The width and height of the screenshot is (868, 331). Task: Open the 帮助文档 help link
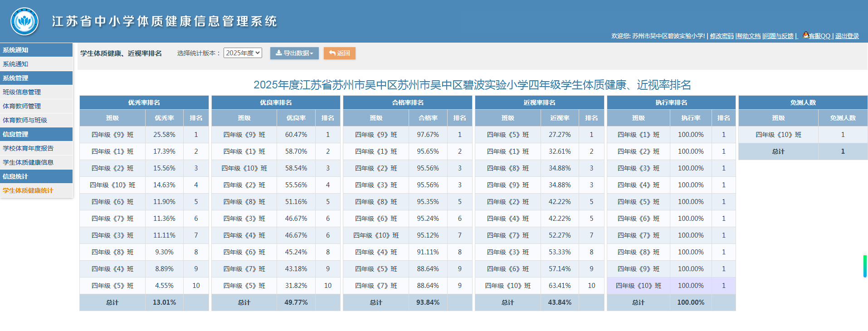pyautogui.click(x=748, y=36)
